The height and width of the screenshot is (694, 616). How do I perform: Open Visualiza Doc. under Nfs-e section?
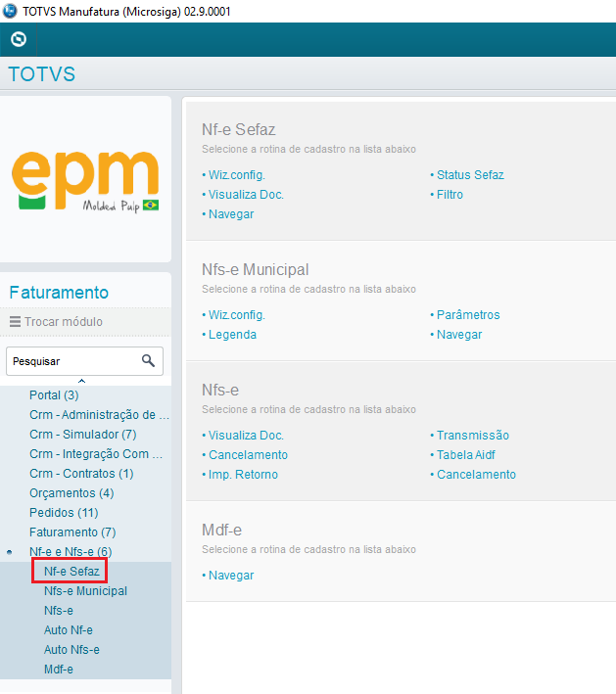point(246,435)
